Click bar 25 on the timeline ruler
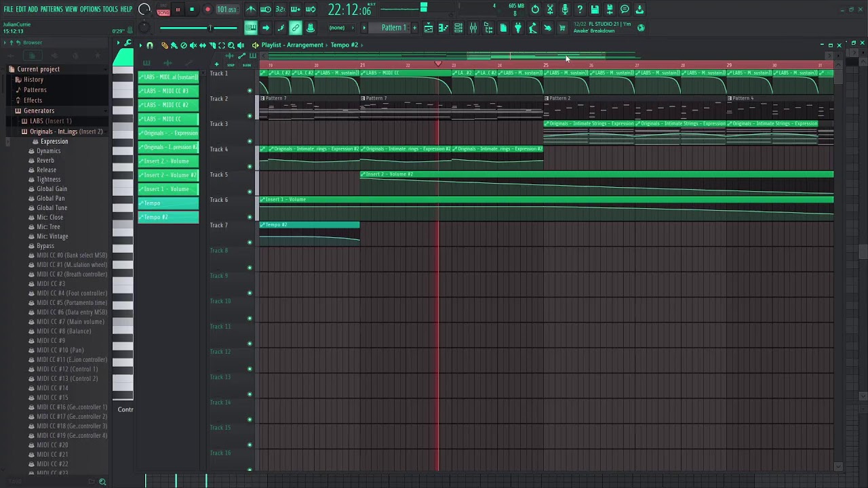Viewport: 868px width, 488px height. point(546,65)
